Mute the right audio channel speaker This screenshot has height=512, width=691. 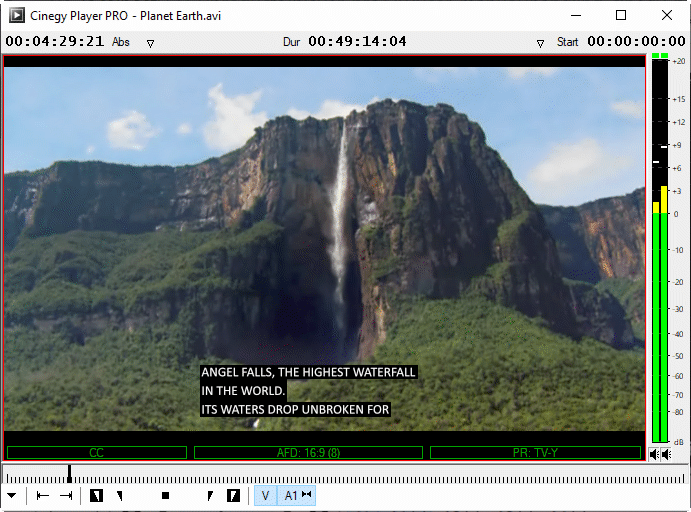pos(666,454)
